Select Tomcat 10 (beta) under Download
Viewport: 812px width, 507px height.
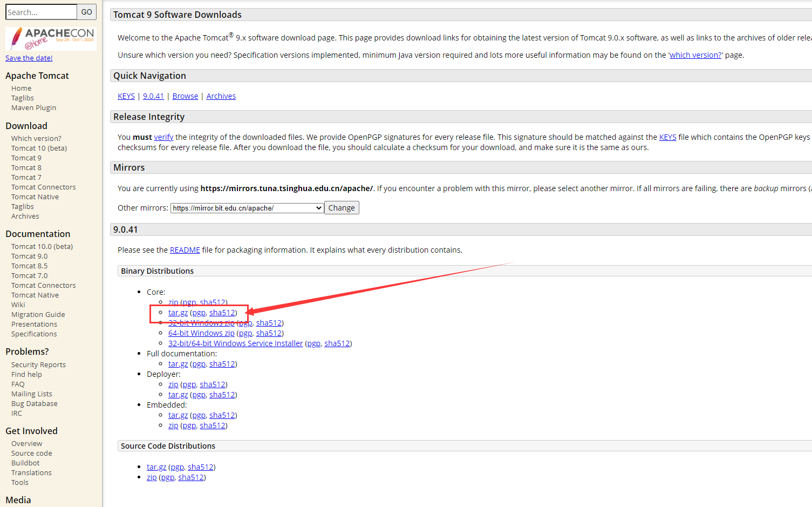pos(39,148)
